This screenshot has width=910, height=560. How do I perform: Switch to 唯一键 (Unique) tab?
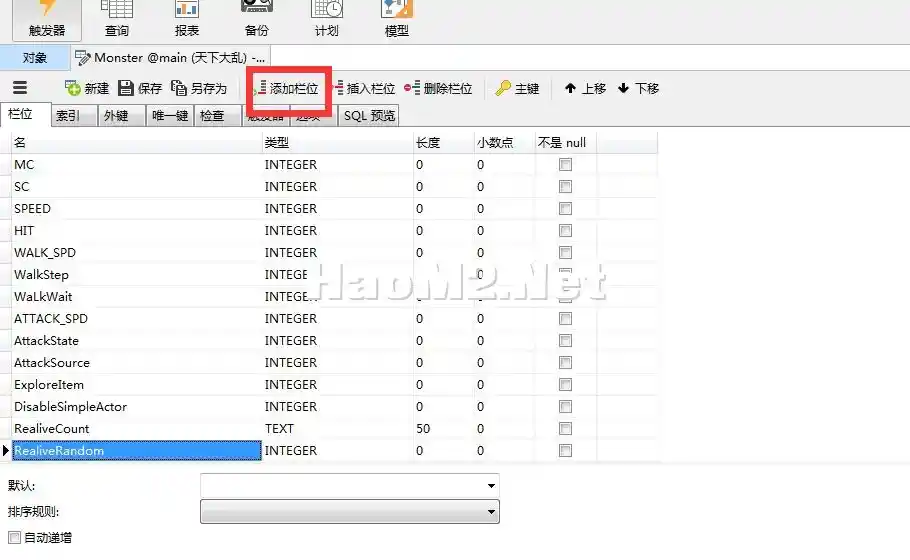[x=169, y=115]
